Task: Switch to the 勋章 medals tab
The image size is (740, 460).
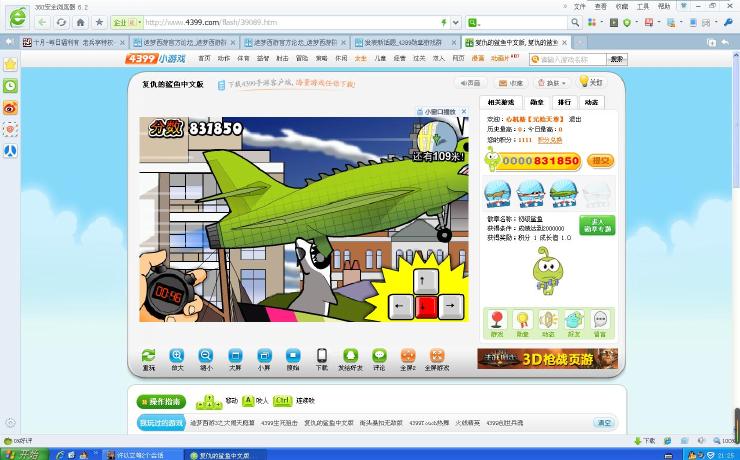Action: coord(537,102)
